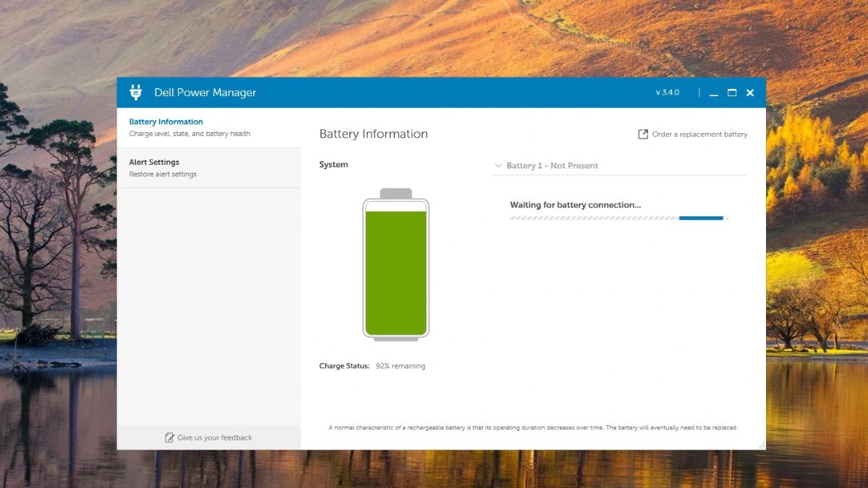Click the 'Charge level, state, and battery health' subtitle
The width and height of the screenshot is (868, 488).
pos(190,134)
